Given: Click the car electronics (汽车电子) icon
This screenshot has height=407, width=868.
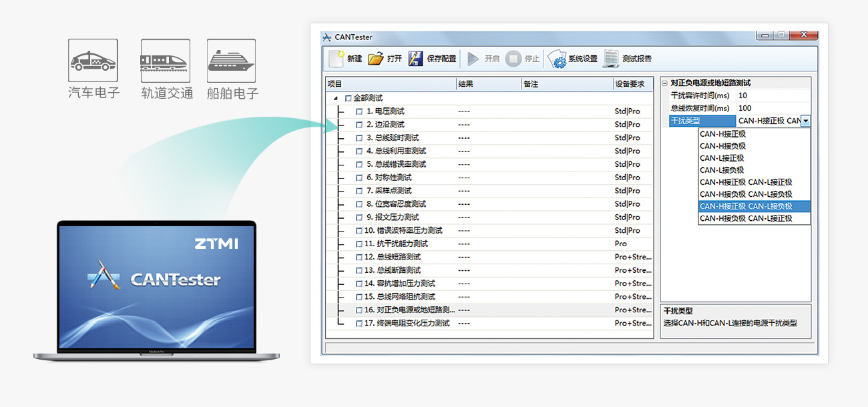Looking at the screenshot, I should [x=93, y=61].
